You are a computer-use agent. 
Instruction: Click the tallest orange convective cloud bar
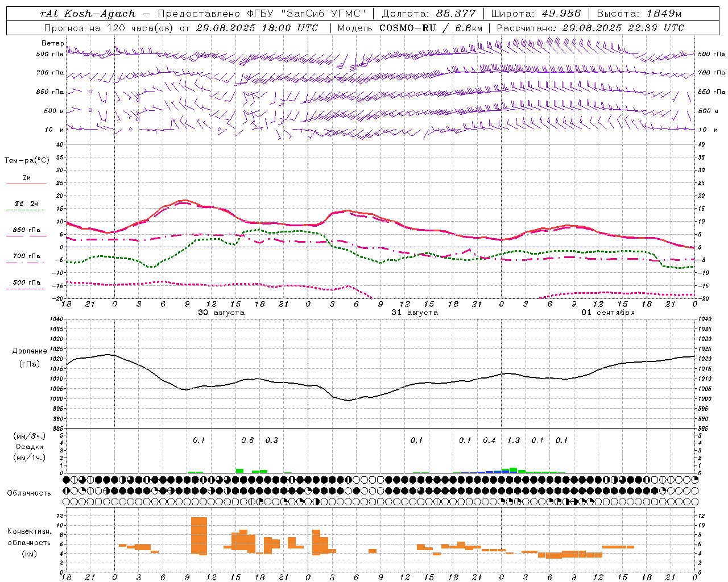click(x=199, y=535)
